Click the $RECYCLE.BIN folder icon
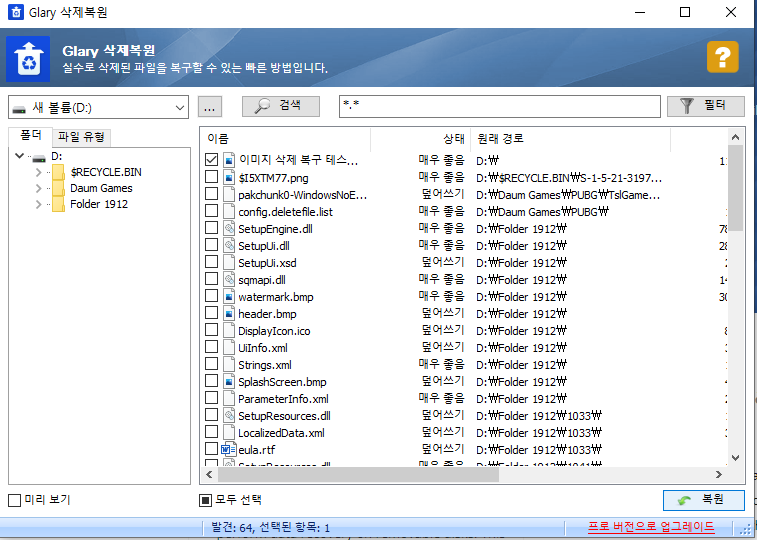757x540 pixels. pos(58,172)
